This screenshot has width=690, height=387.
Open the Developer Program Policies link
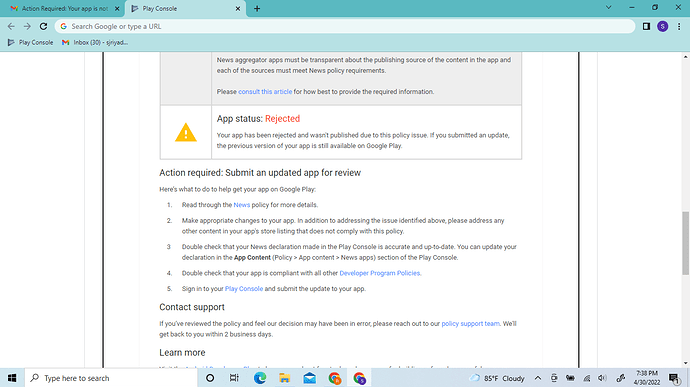point(379,273)
